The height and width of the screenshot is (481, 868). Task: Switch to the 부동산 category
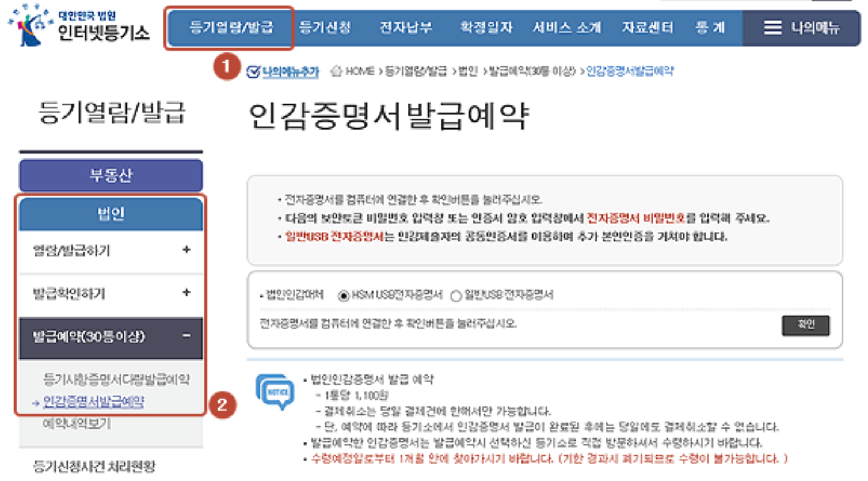[x=111, y=176]
